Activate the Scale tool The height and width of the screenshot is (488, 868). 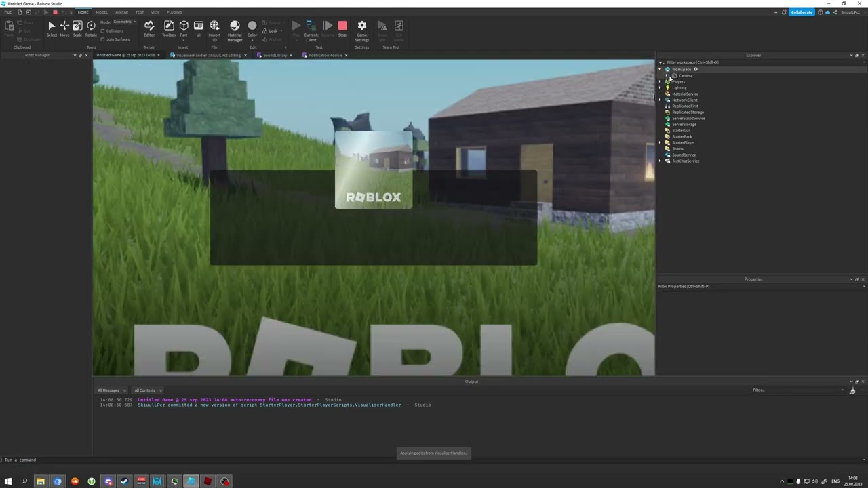point(77,27)
